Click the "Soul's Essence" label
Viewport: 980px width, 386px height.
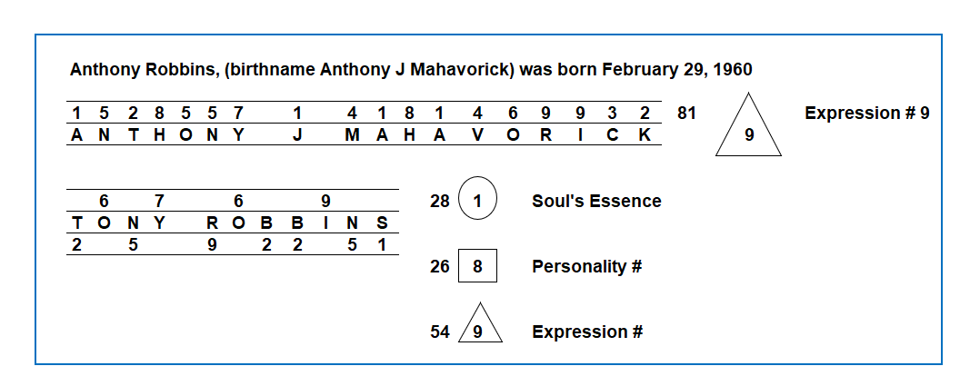(596, 201)
